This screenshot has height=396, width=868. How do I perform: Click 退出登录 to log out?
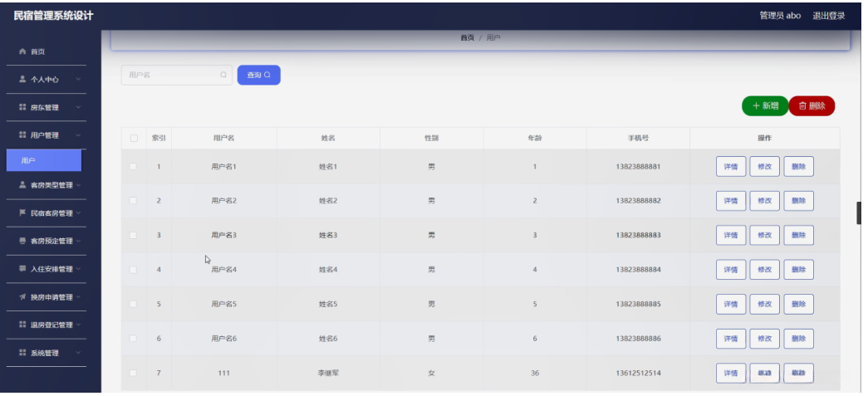(829, 16)
